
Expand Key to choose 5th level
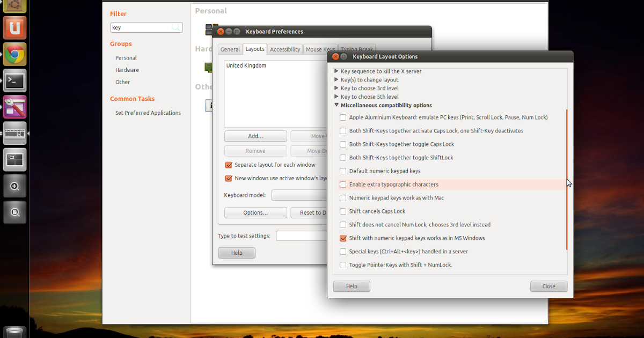336,97
